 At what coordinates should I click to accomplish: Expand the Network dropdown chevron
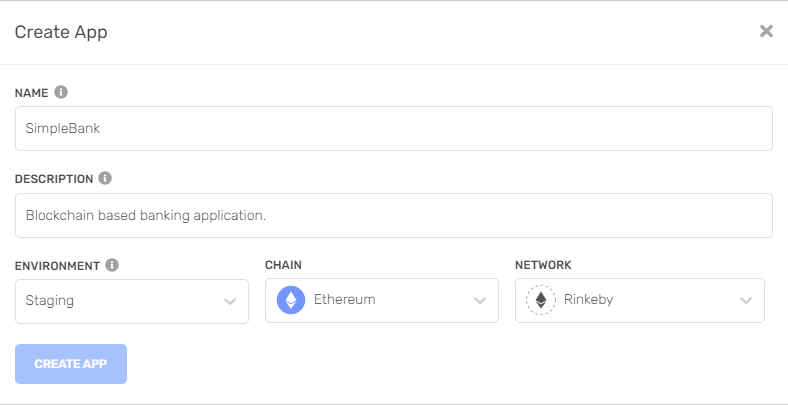(x=746, y=300)
